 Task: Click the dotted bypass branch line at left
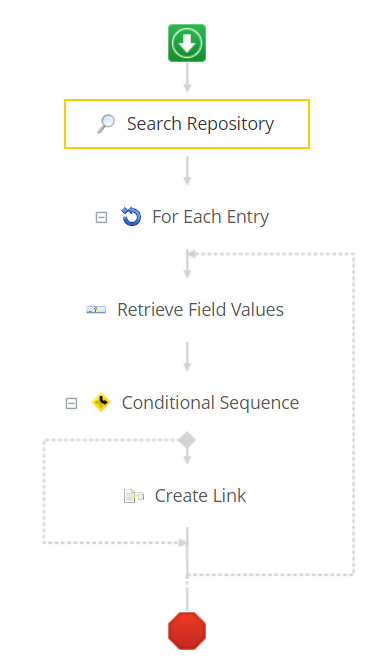pos(44,491)
